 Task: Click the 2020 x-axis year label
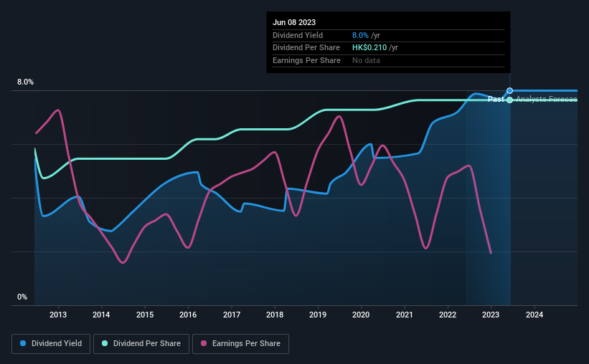coord(361,315)
